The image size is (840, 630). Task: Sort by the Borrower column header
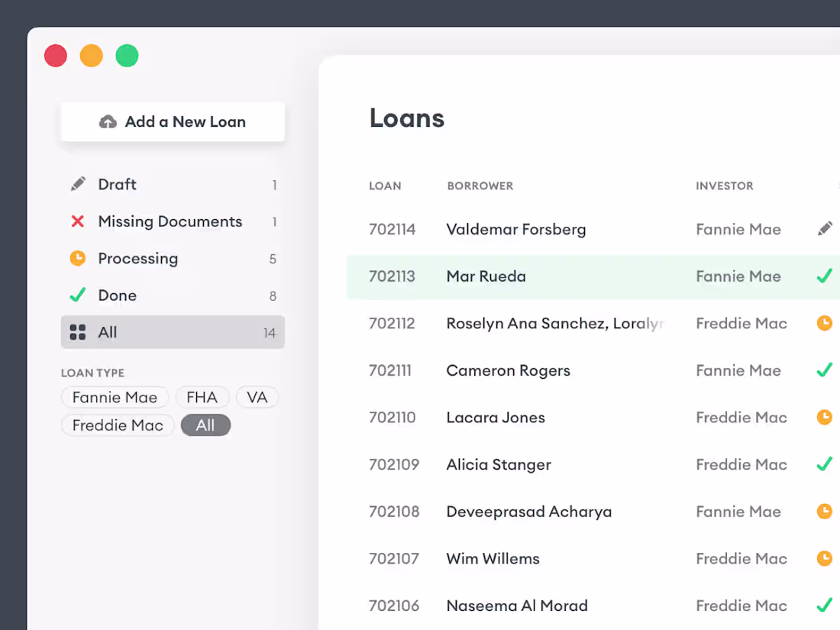point(480,186)
